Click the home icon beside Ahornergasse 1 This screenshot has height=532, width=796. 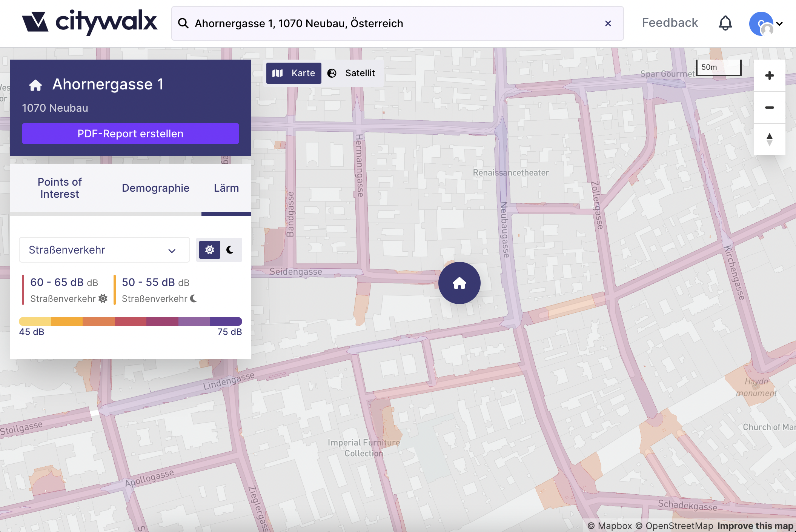click(35, 85)
